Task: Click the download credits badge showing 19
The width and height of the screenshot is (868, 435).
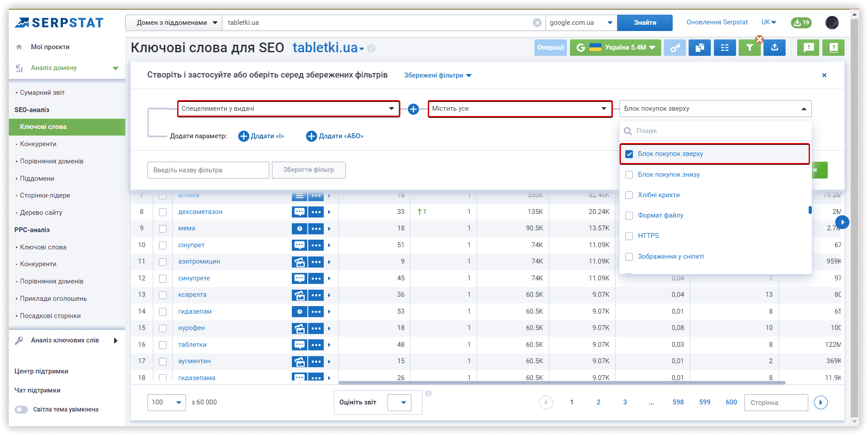Action: (x=801, y=23)
